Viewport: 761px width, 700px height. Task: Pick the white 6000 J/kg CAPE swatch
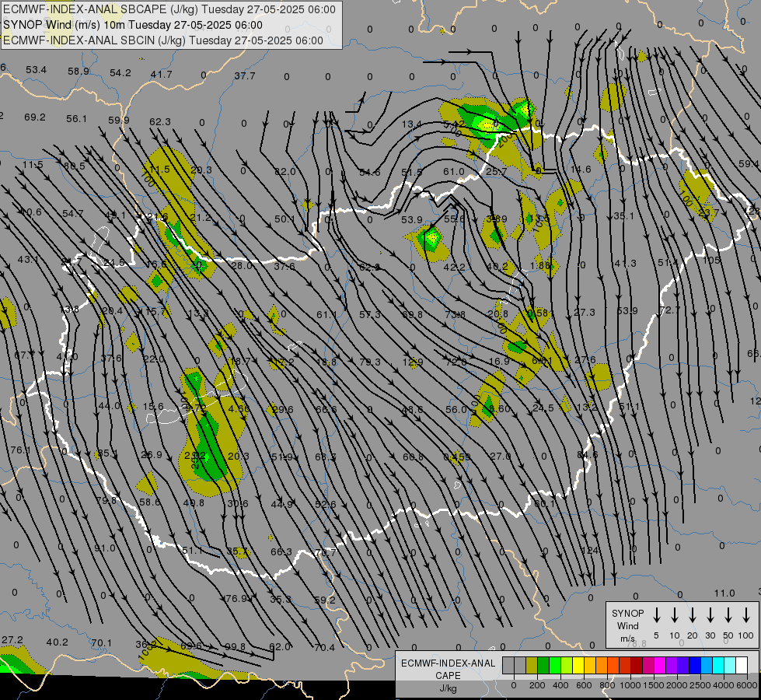click(741, 665)
